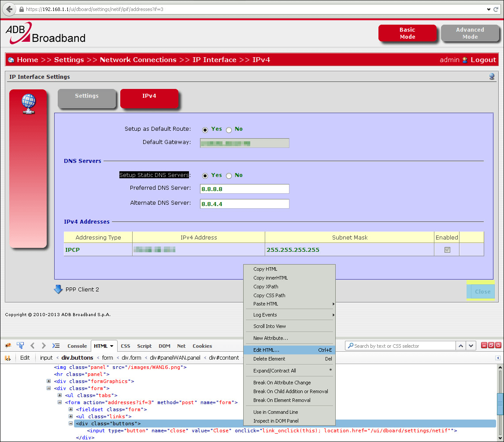
Task: Collapse the form action addresses node
Action: 59,402
